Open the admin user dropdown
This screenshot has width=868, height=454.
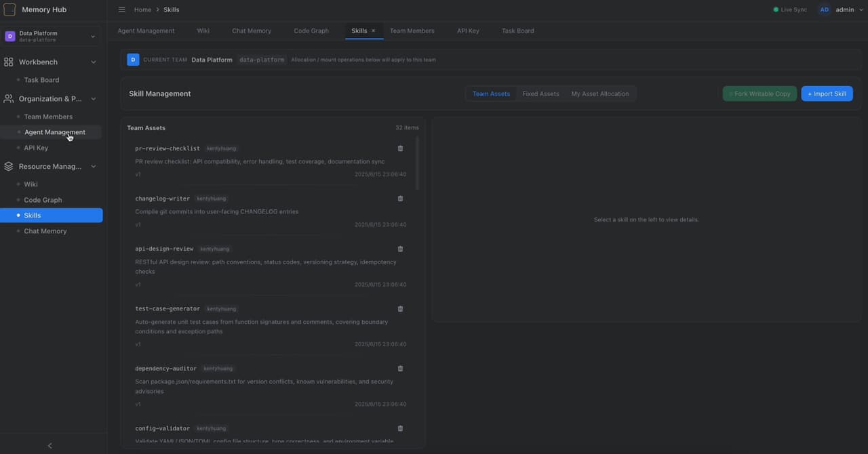[850, 9]
